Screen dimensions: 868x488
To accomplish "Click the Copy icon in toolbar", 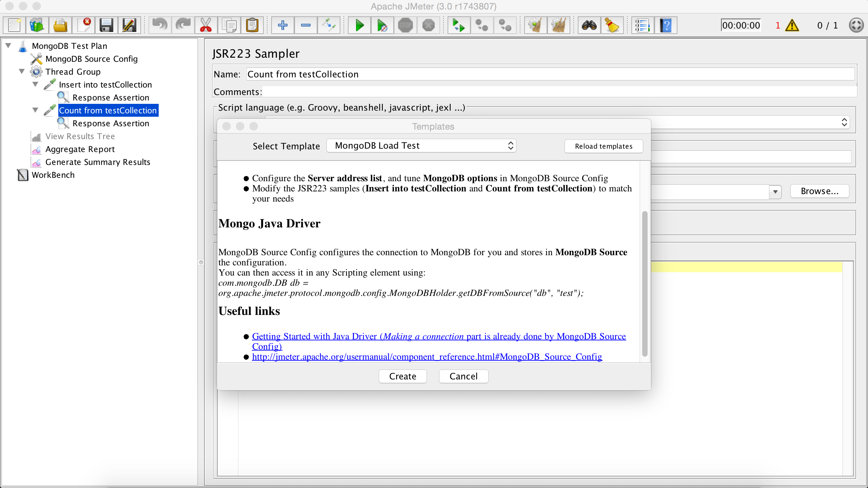I will coord(229,25).
